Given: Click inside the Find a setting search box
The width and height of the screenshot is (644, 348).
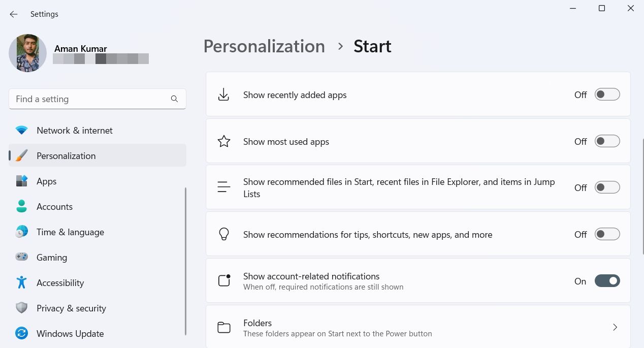Looking at the screenshot, I should coord(91,99).
